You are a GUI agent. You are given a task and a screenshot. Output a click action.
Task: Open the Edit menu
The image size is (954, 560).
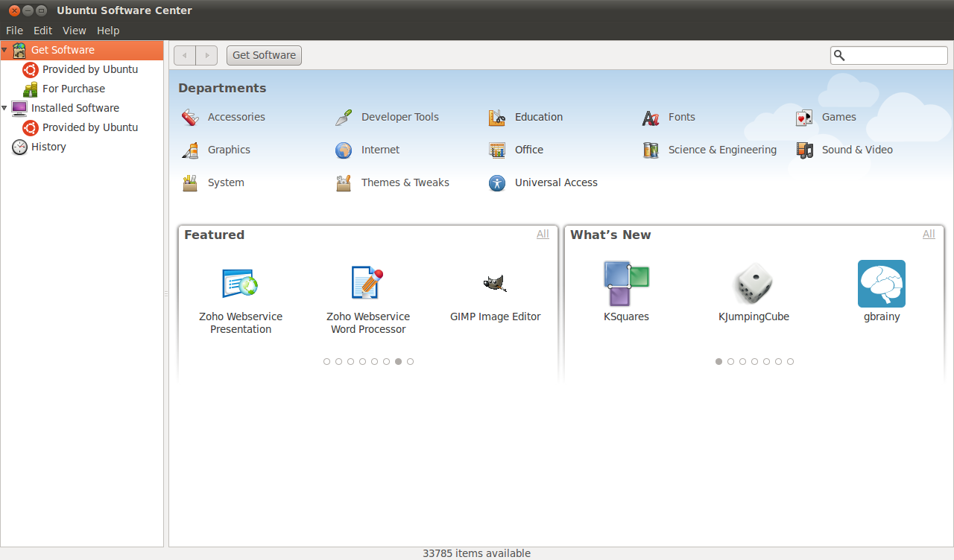tap(43, 31)
